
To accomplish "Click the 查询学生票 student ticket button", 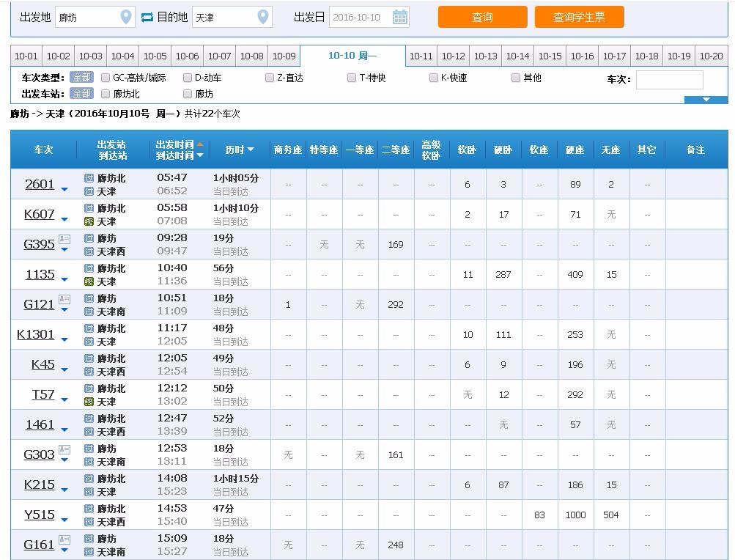I will [579, 17].
